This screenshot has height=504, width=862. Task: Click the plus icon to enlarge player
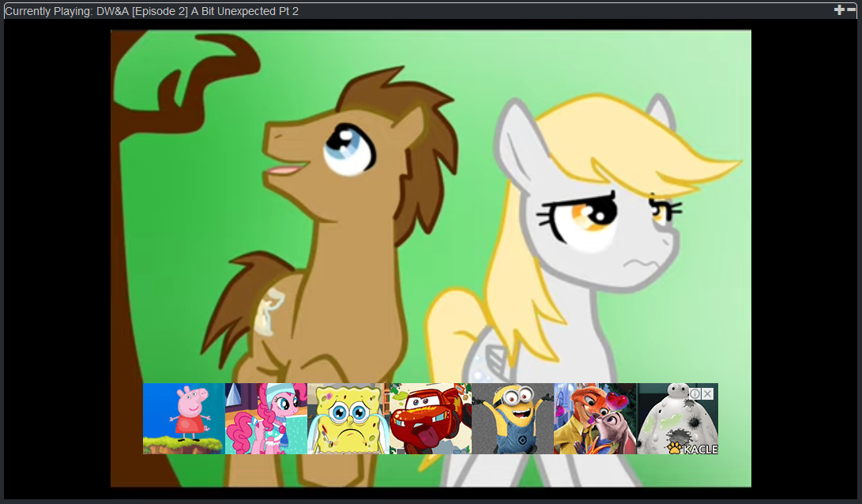click(x=839, y=9)
